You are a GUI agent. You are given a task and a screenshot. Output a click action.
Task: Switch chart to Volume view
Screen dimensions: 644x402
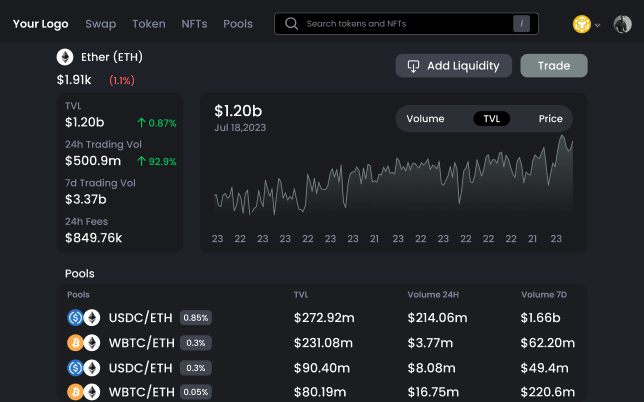click(425, 118)
